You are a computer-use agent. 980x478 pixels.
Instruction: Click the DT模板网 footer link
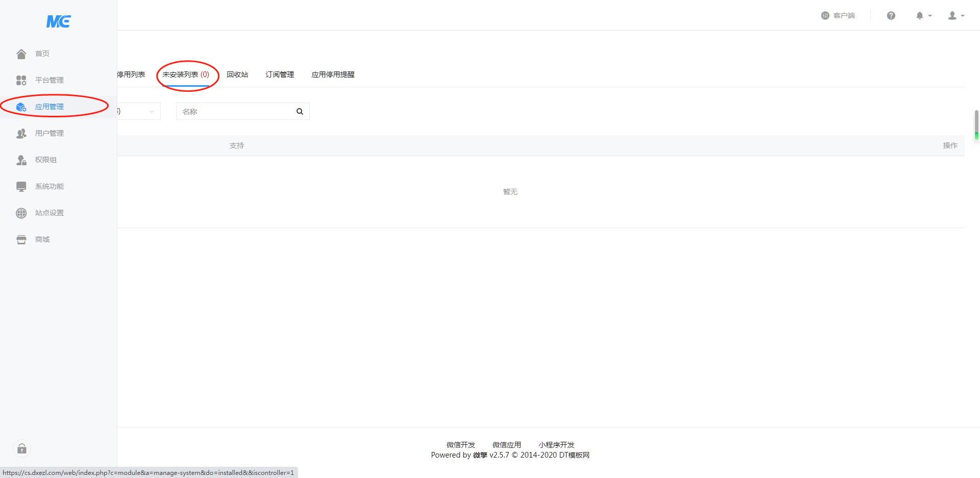[574, 455]
